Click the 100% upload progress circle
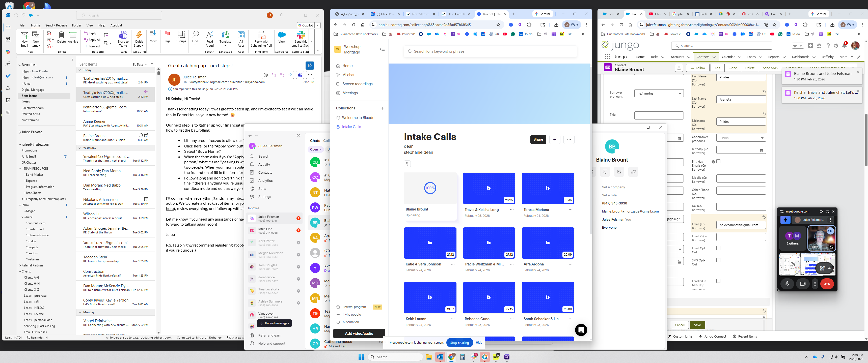The width and height of the screenshot is (868, 363). (430, 188)
